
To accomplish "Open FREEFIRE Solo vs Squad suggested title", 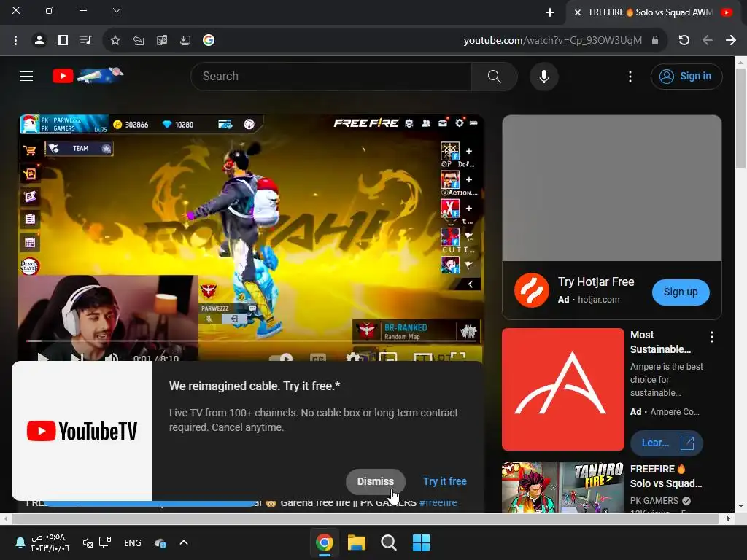I will [x=666, y=476].
